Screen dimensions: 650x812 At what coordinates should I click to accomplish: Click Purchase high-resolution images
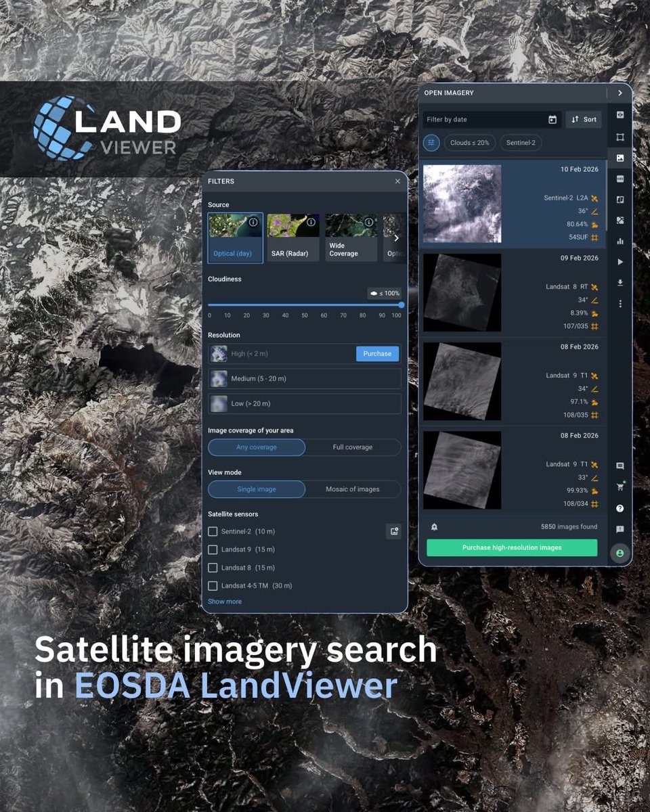pos(511,547)
